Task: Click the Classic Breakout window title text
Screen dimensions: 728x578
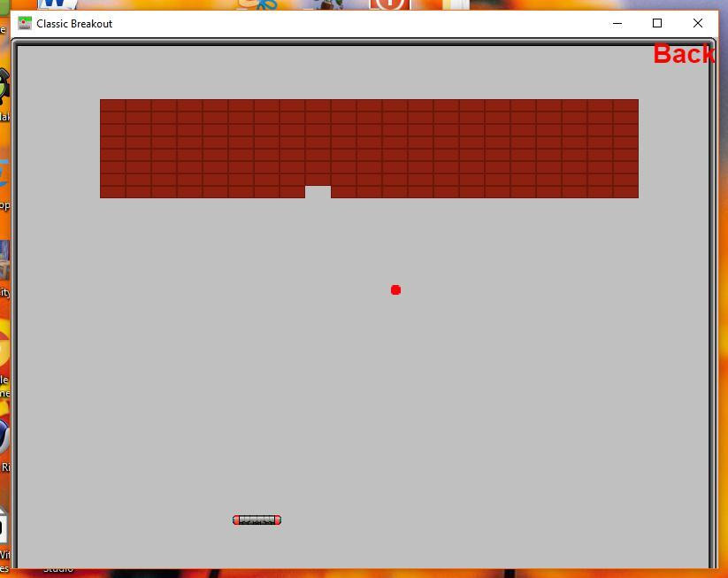Action: coord(74,24)
